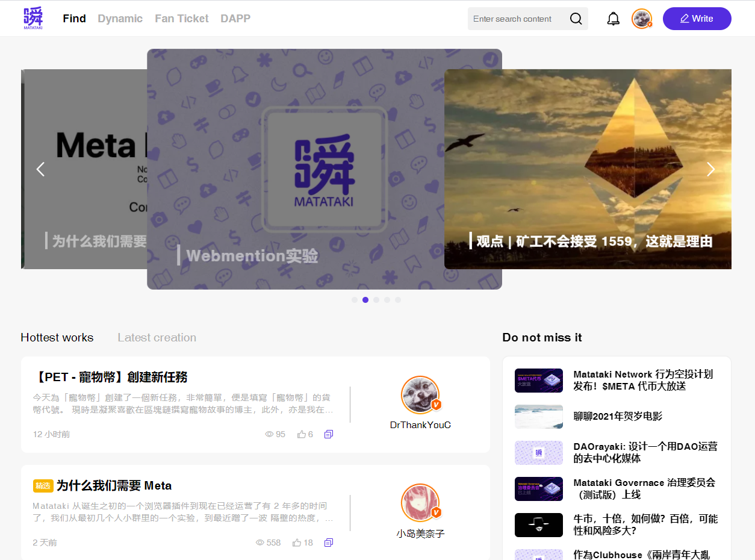Switch to Latest creation tab
Screen dimensions: 755x560
(157, 338)
